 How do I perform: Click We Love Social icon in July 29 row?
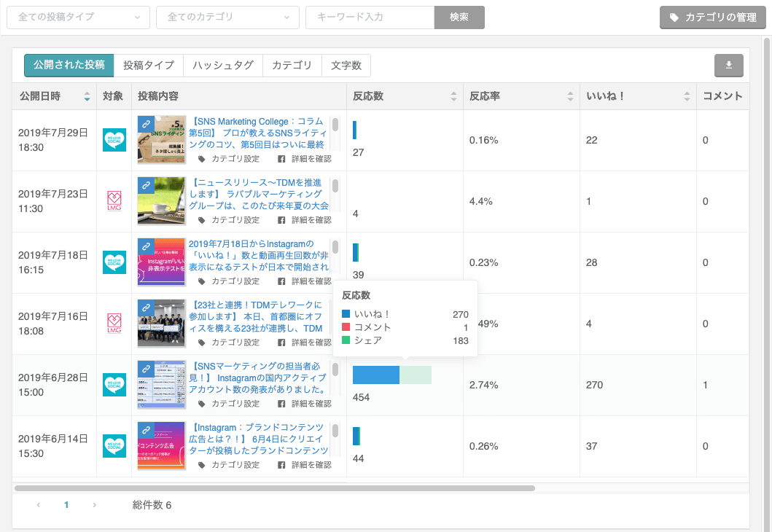pyautogui.click(x=114, y=140)
